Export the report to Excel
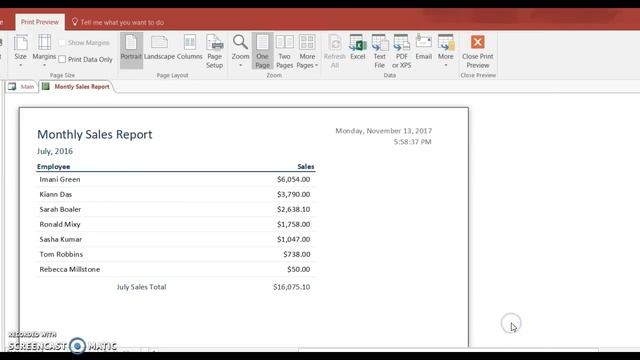The height and width of the screenshot is (360, 640). point(358,48)
